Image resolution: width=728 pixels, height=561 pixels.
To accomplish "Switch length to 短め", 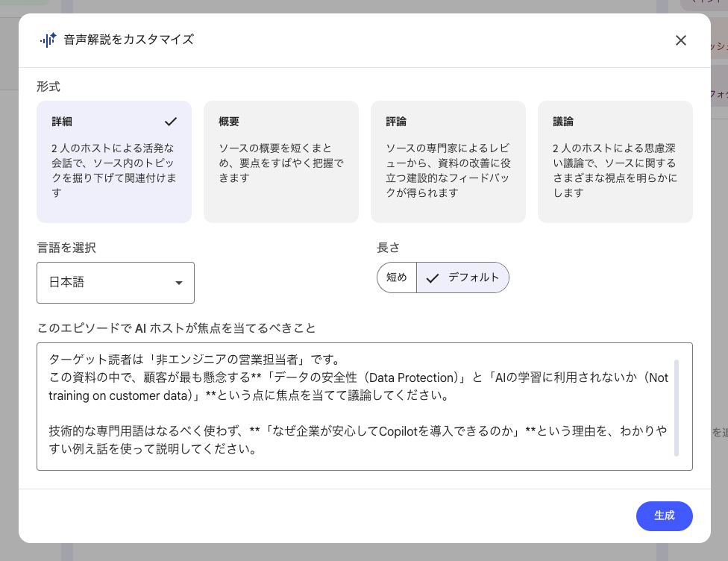I will tap(397, 277).
